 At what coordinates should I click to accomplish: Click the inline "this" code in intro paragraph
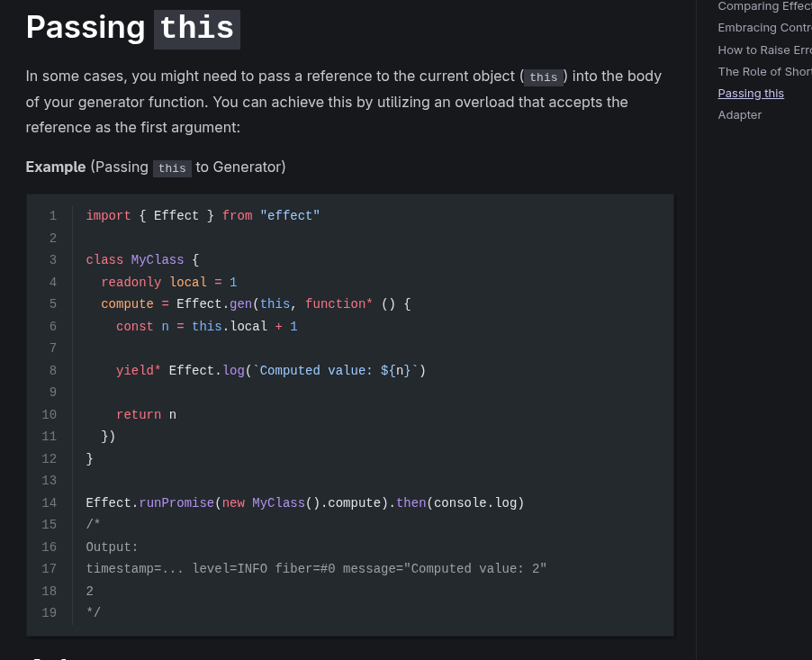tap(543, 77)
